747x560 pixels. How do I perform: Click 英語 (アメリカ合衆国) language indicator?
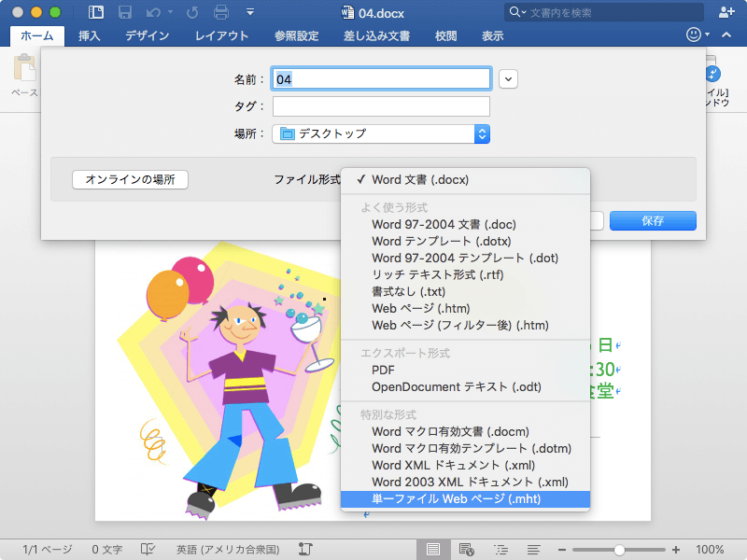[x=228, y=550]
